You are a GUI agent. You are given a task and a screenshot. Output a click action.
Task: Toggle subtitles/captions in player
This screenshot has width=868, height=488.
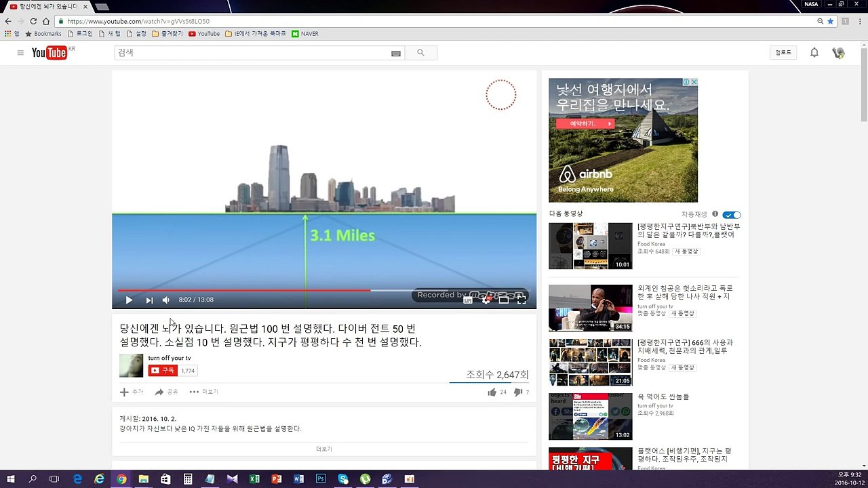point(468,300)
